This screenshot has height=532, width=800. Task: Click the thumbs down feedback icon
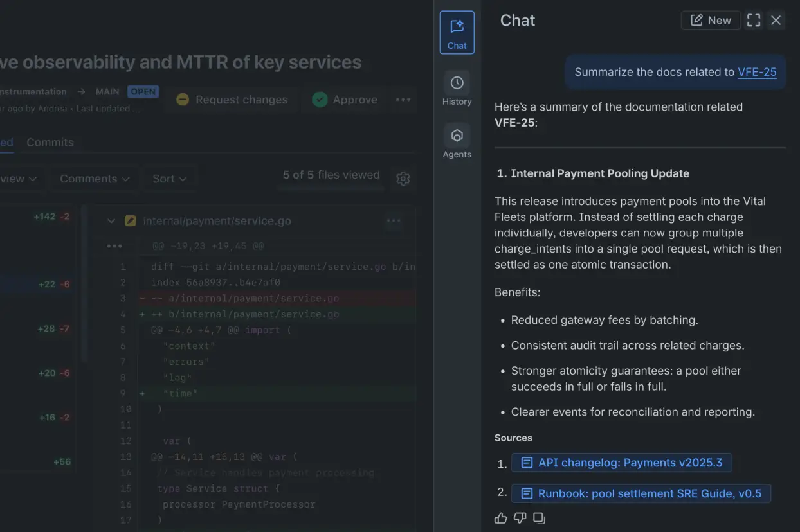pyautogui.click(x=520, y=518)
